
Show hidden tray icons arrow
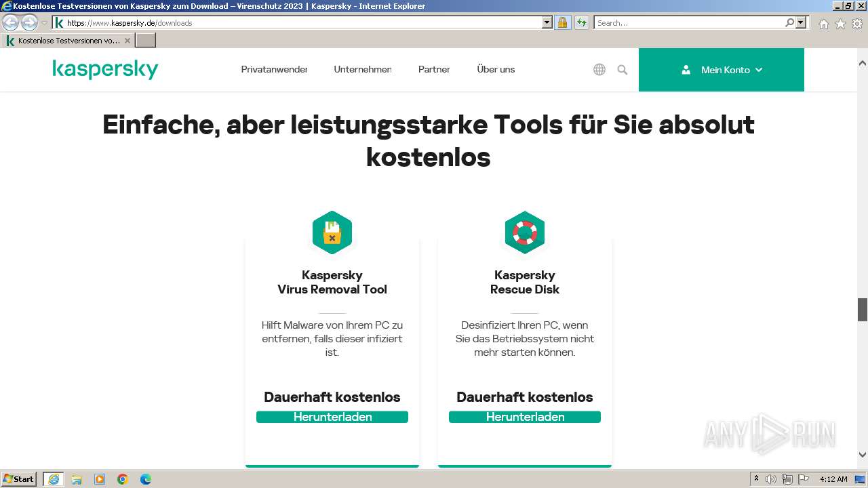pyautogui.click(x=756, y=479)
